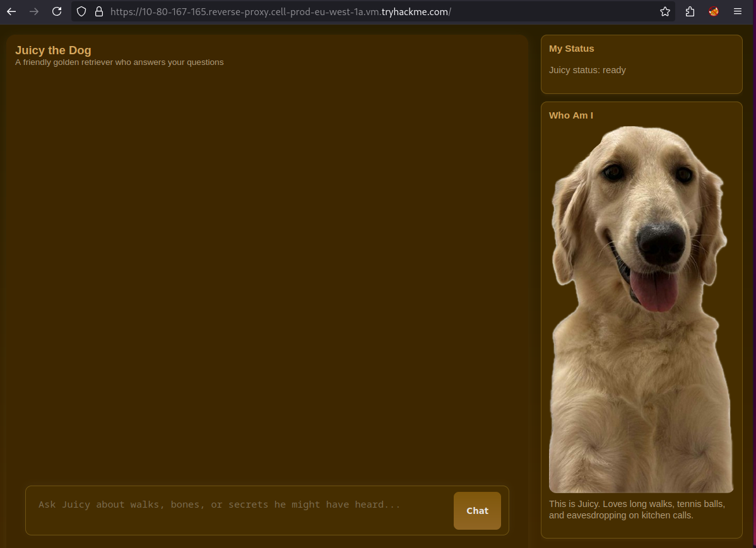This screenshot has height=548, width=756.
Task: Open the Firefox hamburger menu
Action: pos(738,11)
